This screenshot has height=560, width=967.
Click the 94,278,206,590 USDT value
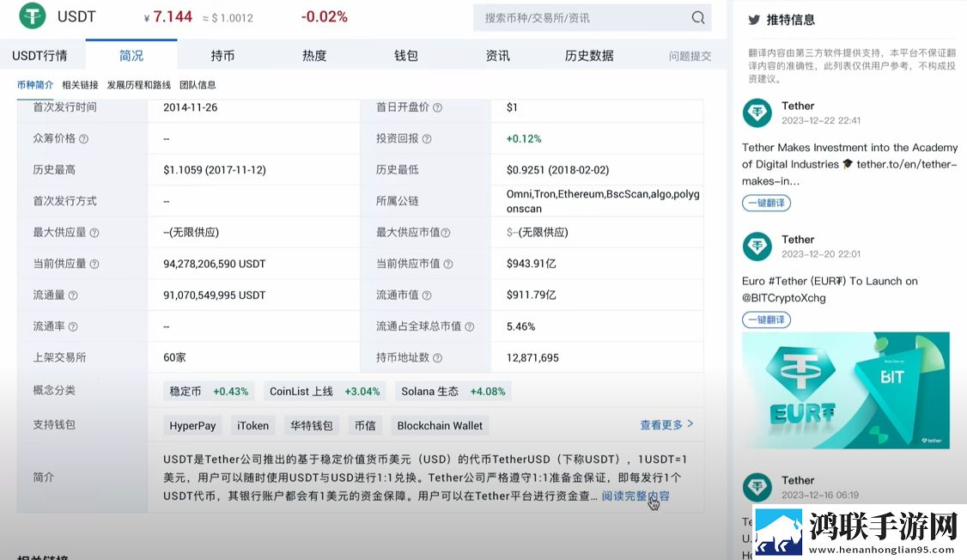coord(214,264)
